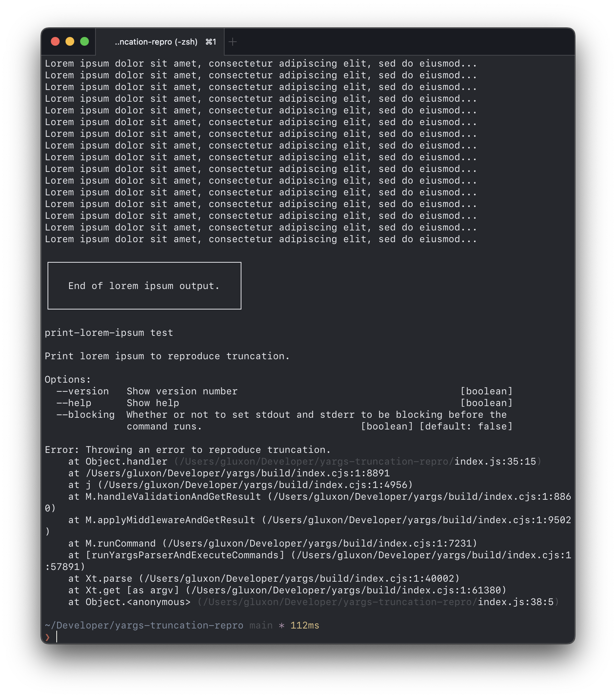This screenshot has width=616, height=698.
Task: Click the yellow minimize traffic light
Action: point(70,41)
